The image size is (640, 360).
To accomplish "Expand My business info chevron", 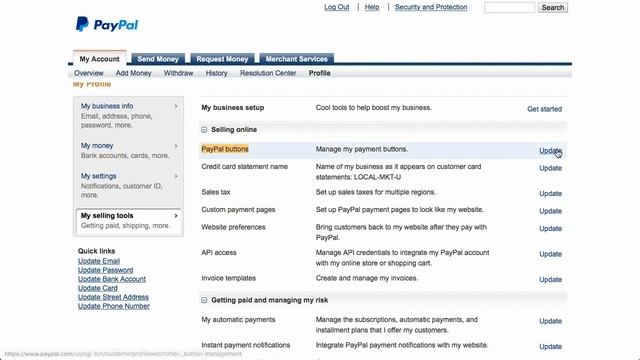I will point(176,106).
